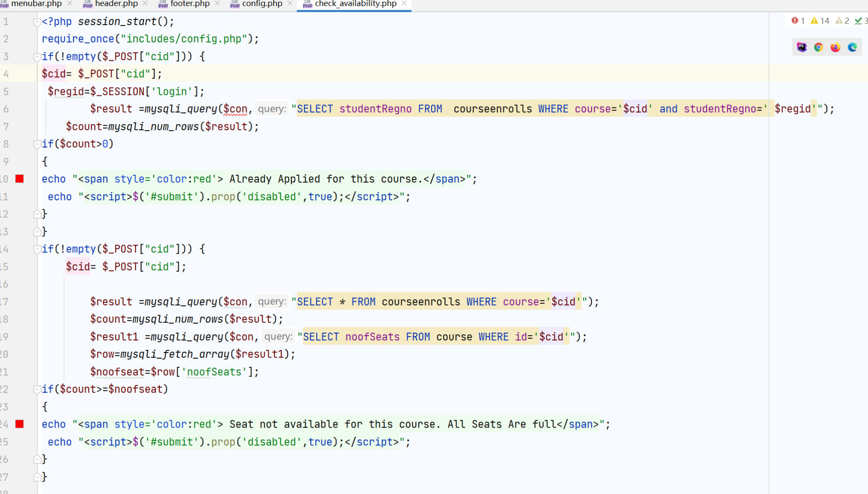868x494 pixels.
Task: Click the $con variable on line 6
Action: [x=235, y=109]
